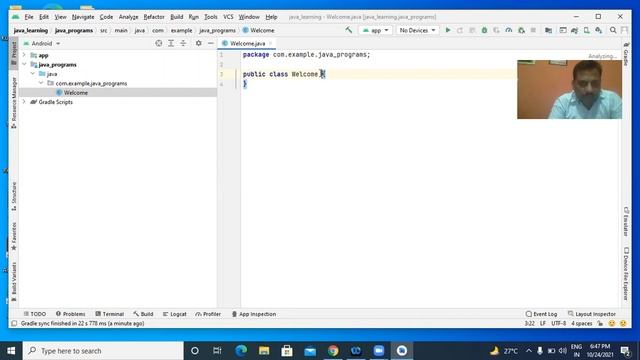Click the 4 spaces indent status entry

tap(581, 323)
